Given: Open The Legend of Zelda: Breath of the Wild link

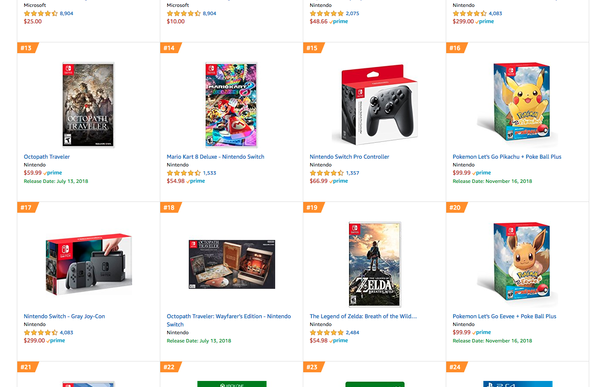Looking at the screenshot, I should [363, 316].
